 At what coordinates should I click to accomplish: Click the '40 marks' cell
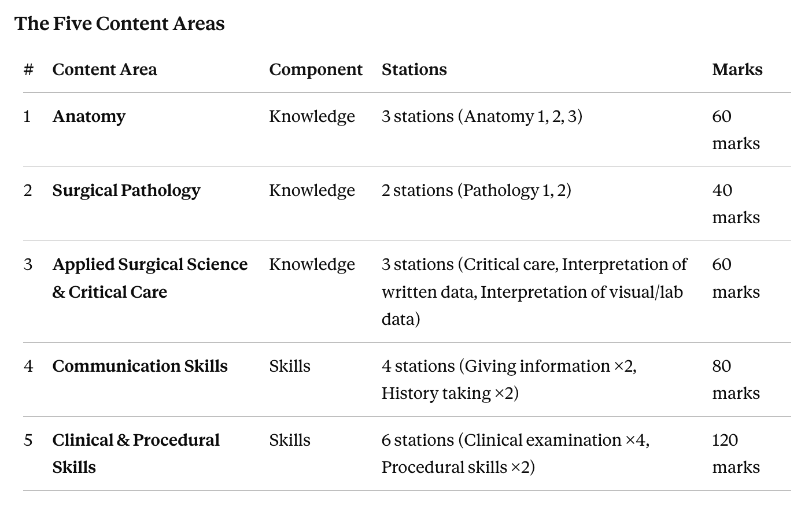(x=736, y=203)
